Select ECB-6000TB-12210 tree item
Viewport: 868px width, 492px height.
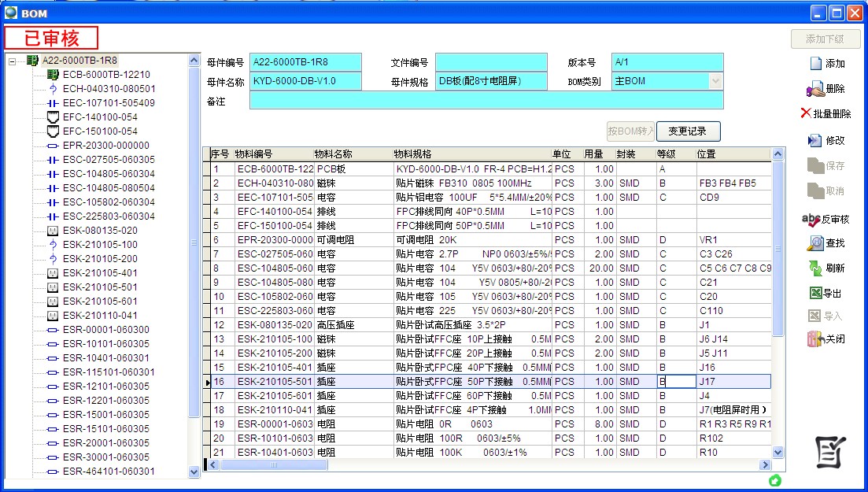click(106, 75)
